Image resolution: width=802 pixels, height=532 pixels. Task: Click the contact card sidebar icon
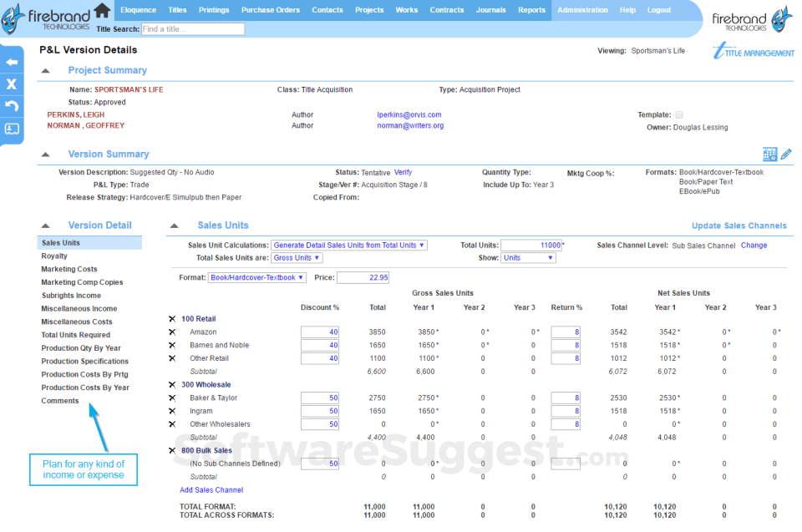tap(12, 129)
